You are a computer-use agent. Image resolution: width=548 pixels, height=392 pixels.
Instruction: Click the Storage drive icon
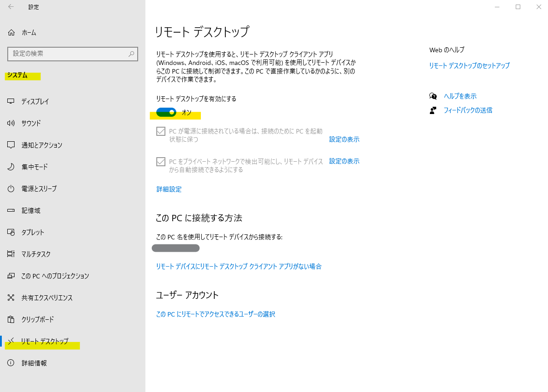point(11,210)
